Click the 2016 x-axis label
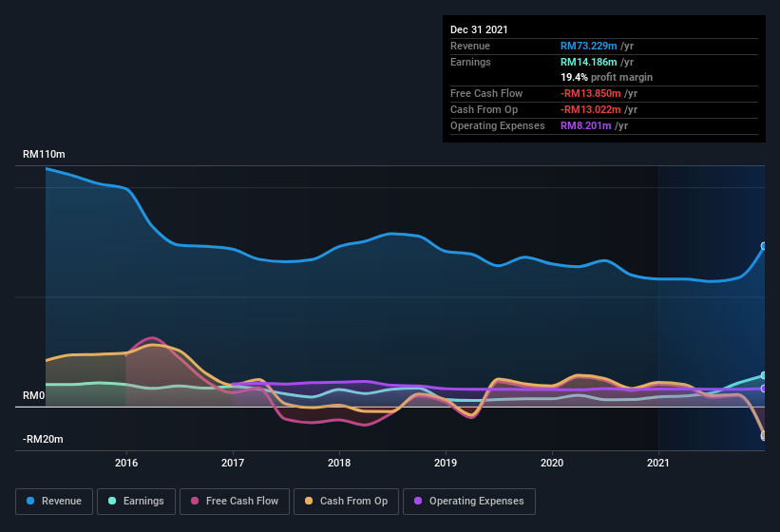Screen dimensions: 780x532 point(126,463)
